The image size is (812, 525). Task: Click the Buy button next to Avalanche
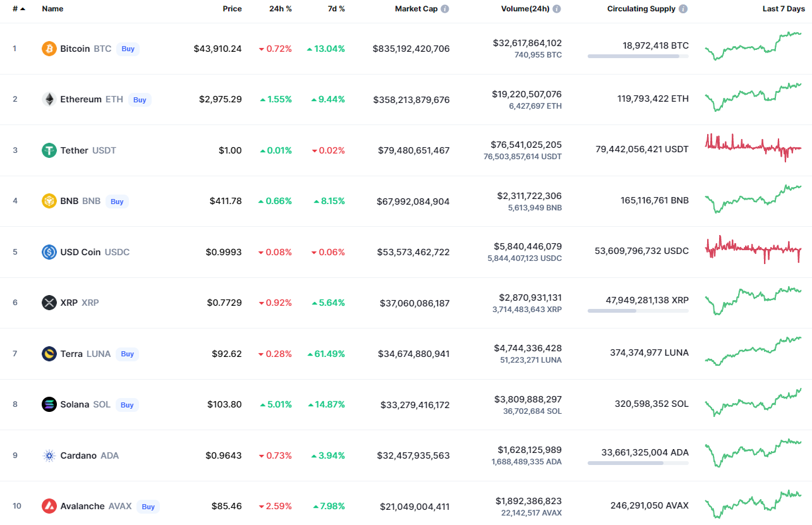[148, 506]
